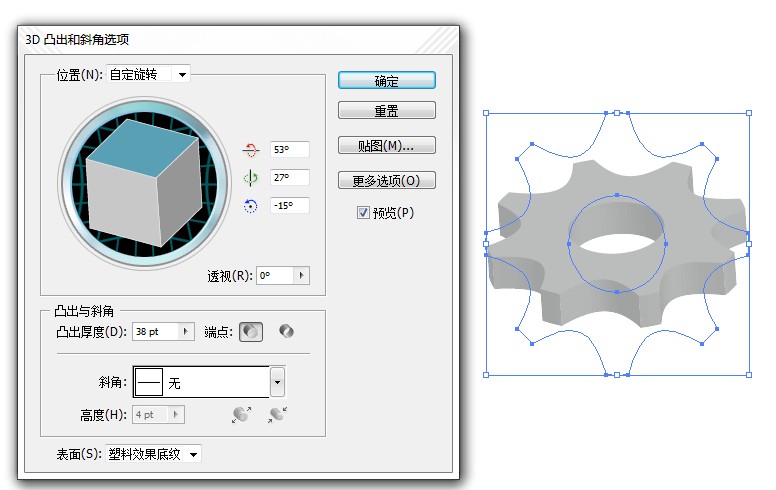
Task: Click the -15° Z rotation field
Action: click(x=290, y=205)
